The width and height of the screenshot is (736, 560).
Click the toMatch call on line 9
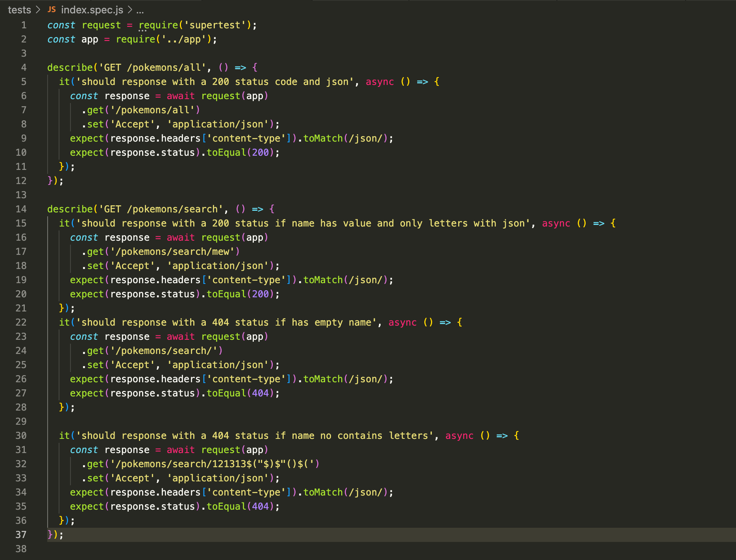tap(323, 138)
